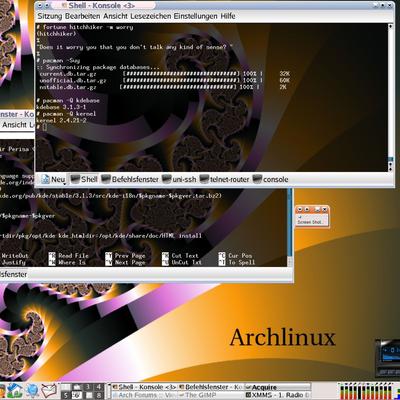Open the home folder panel icon

(15, 391)
